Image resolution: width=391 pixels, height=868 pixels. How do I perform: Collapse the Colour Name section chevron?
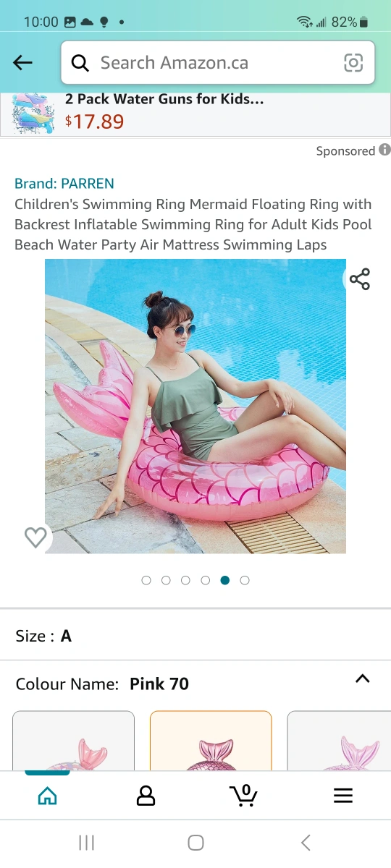pyautogui.click(x=363, y=678)
